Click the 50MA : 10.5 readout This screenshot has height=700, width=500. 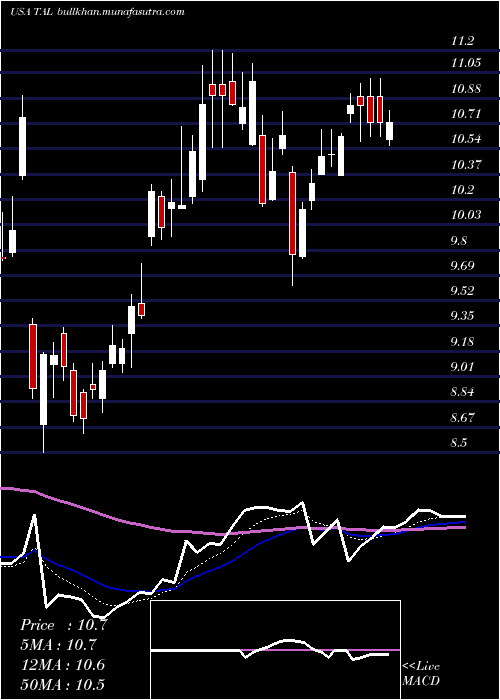[62, 685]
